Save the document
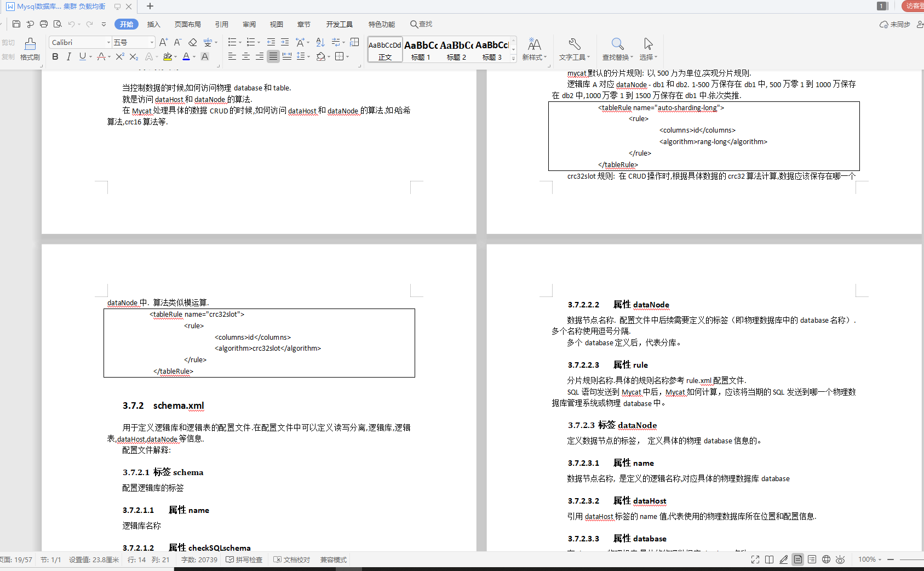Viewport: 924px width, 571px height. click(16, 24)
